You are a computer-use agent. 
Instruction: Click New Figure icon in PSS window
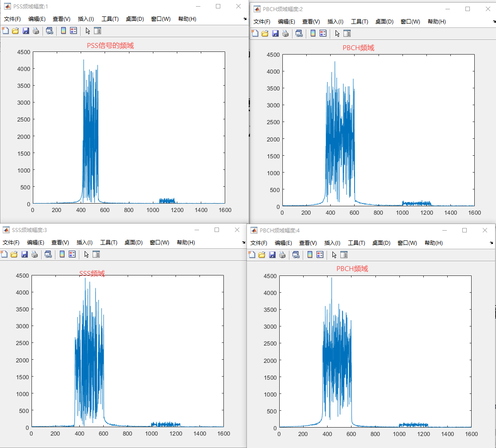(x=5, y=31)
